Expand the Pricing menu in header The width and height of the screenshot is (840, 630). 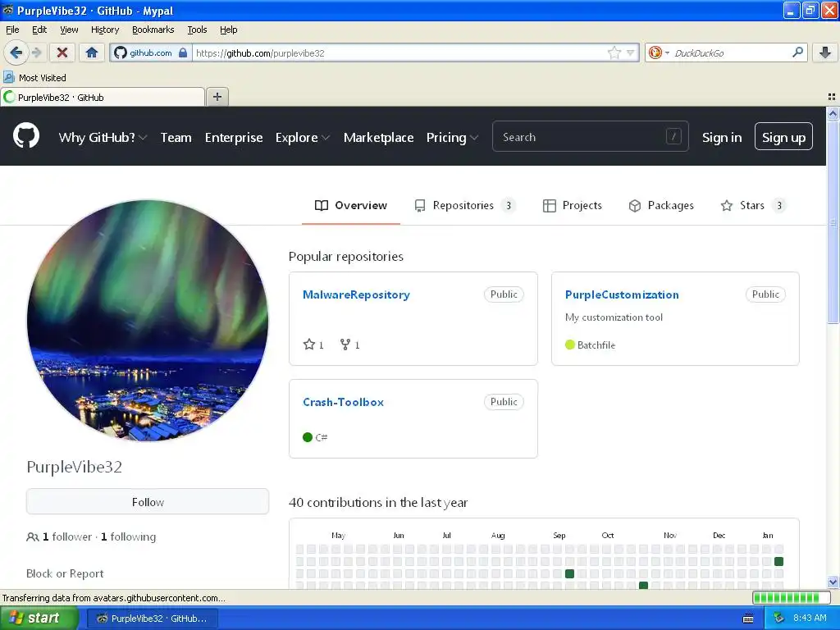pos(452,138)
